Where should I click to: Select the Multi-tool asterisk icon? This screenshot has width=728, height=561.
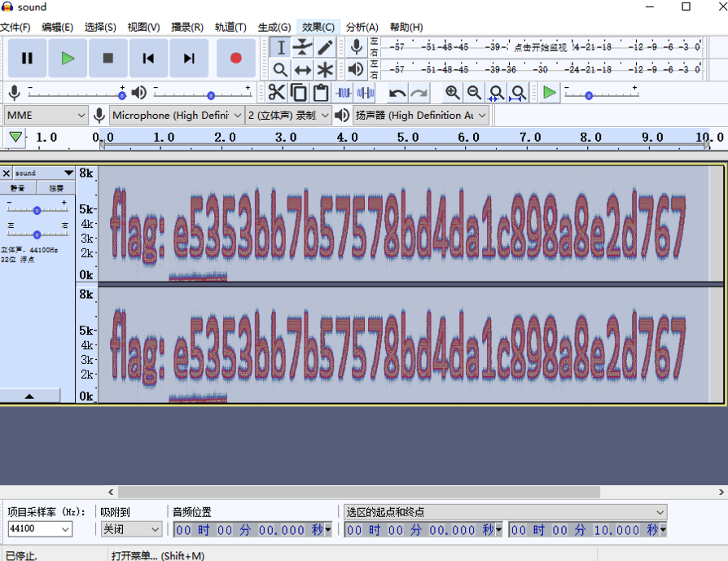(x=325, y=70)
